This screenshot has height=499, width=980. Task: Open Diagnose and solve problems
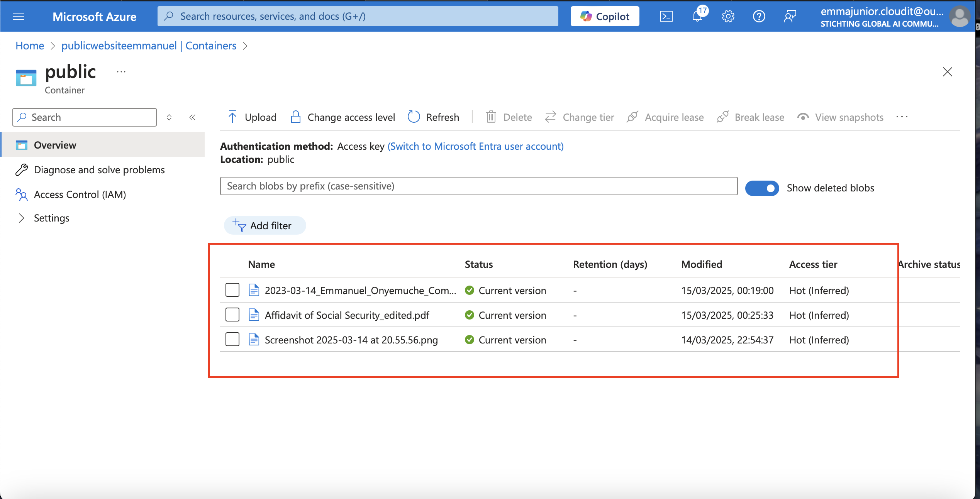[99, 170]
